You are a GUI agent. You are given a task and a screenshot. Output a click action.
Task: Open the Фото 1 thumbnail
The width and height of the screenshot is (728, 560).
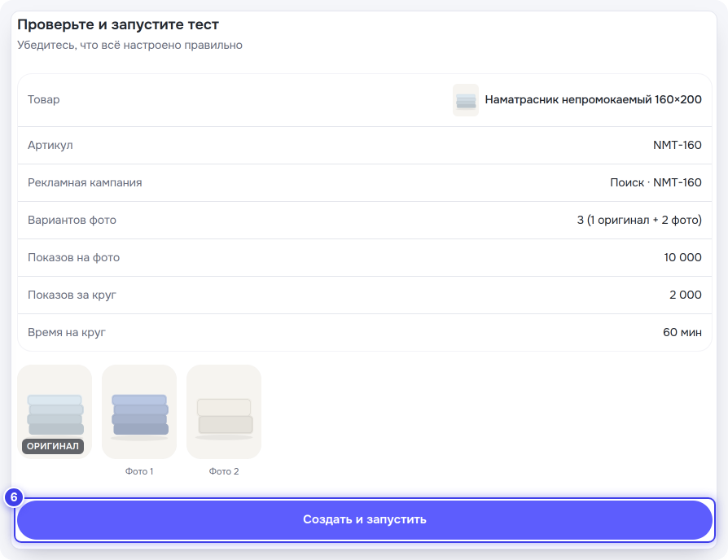(139, 412)
